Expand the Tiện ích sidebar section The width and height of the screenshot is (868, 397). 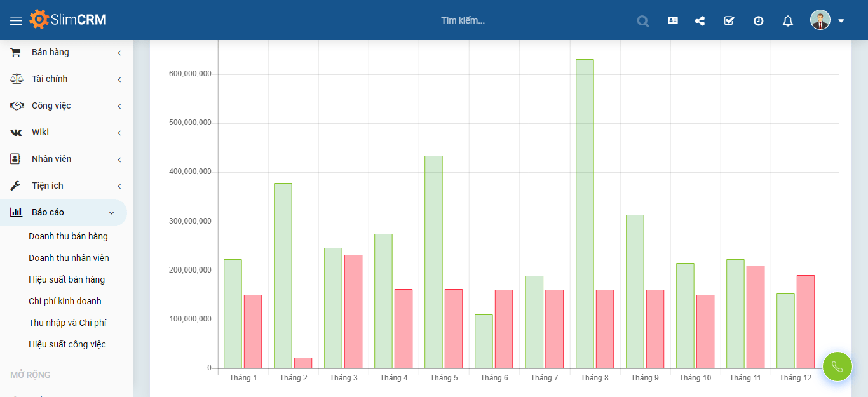click(64, 185)
